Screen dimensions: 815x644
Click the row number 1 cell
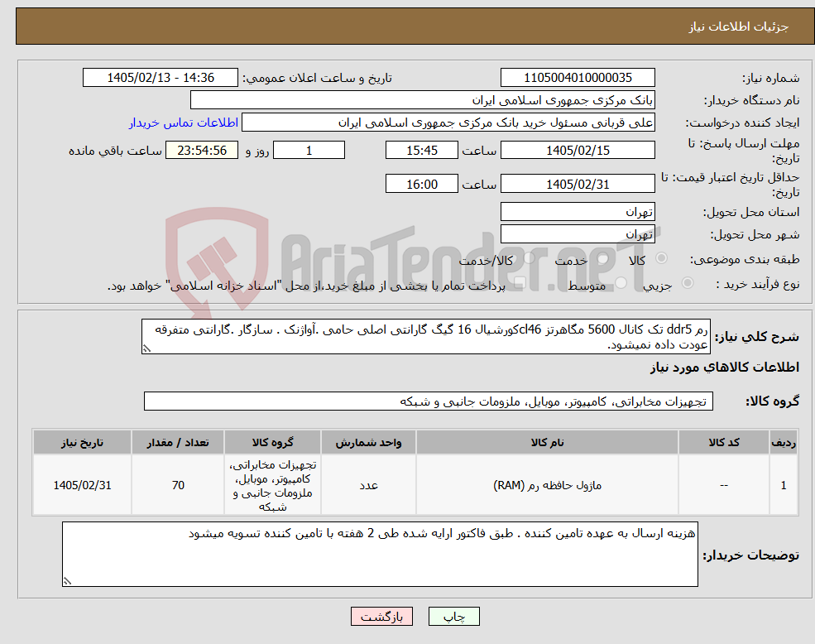click(x=784, y=485)
